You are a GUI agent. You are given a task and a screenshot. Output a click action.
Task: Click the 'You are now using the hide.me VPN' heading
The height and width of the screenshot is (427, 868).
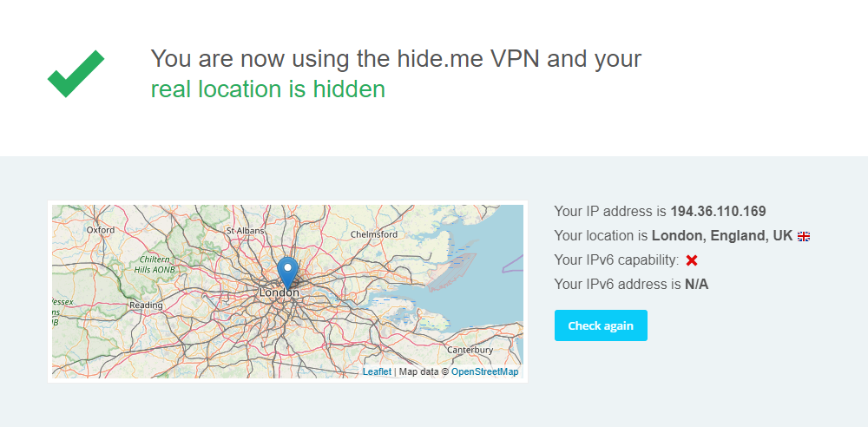[396, 59]
